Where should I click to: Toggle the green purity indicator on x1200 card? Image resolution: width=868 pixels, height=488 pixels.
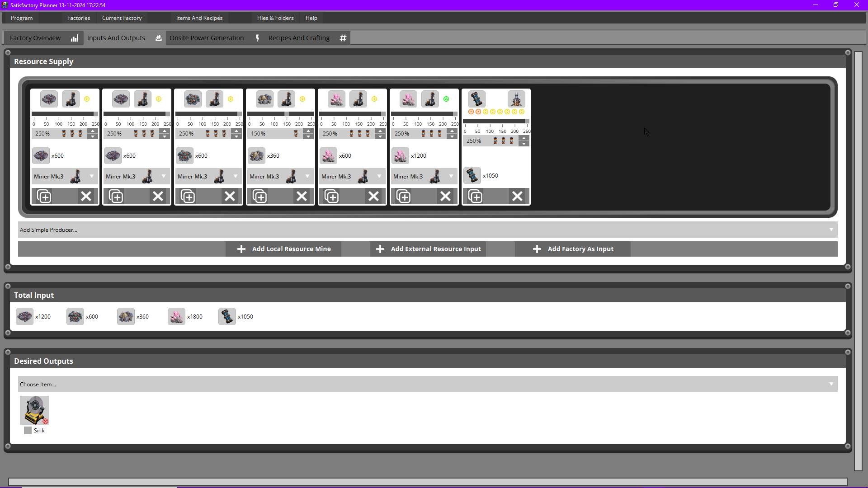pyautogui.click(x=446, y=99)
